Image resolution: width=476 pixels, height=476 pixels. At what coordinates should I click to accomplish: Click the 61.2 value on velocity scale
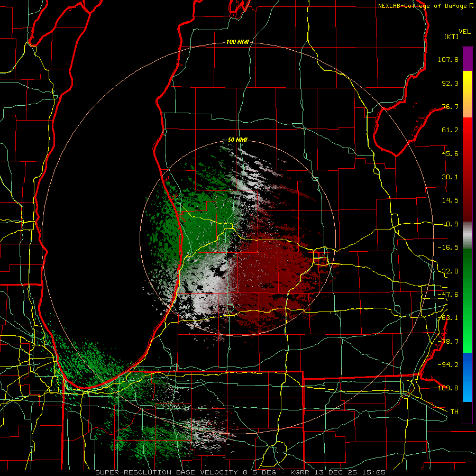click(x=450, y=130)
